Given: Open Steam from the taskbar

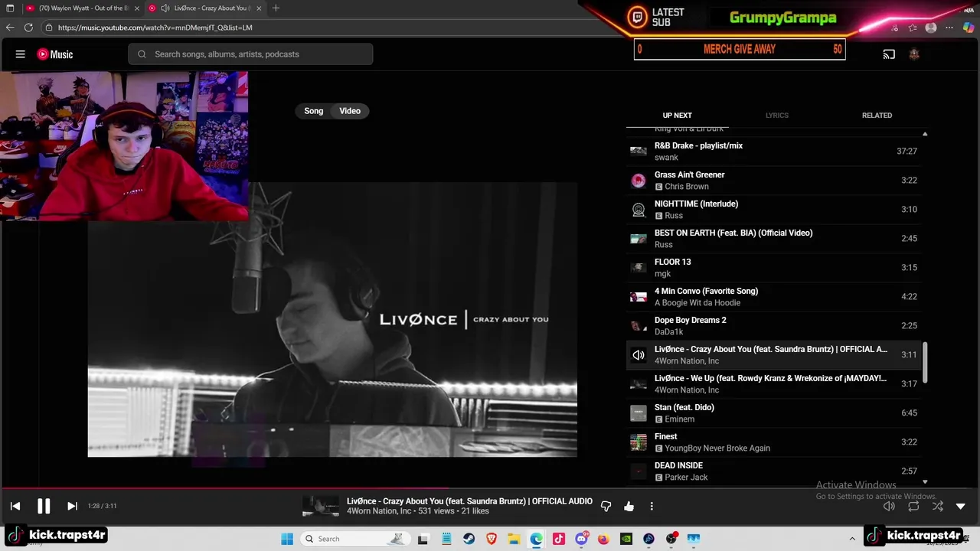Looking at the screenshot, I should pos(469,539).
